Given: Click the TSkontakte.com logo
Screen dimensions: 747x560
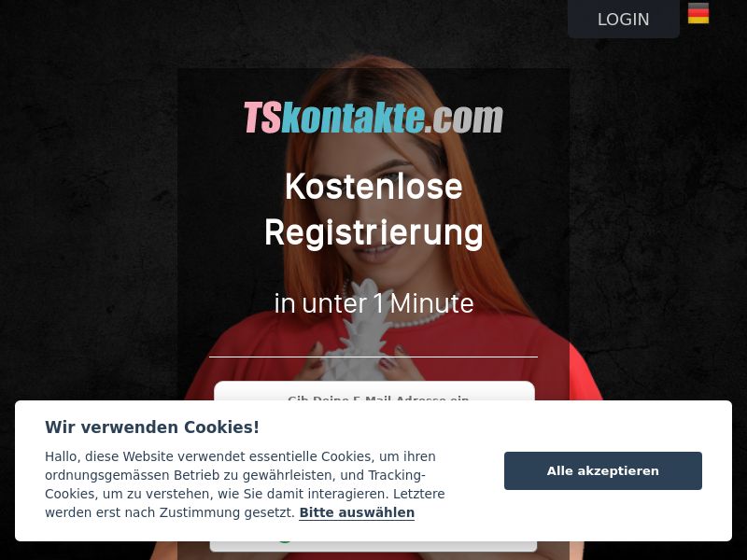Looking at the screenshot, I should [373, 118].
